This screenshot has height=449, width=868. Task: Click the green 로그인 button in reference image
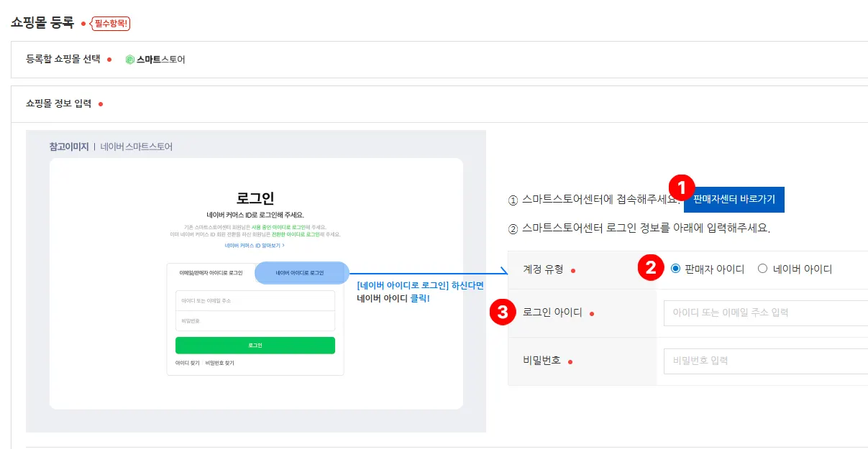[x=255, y=346]
